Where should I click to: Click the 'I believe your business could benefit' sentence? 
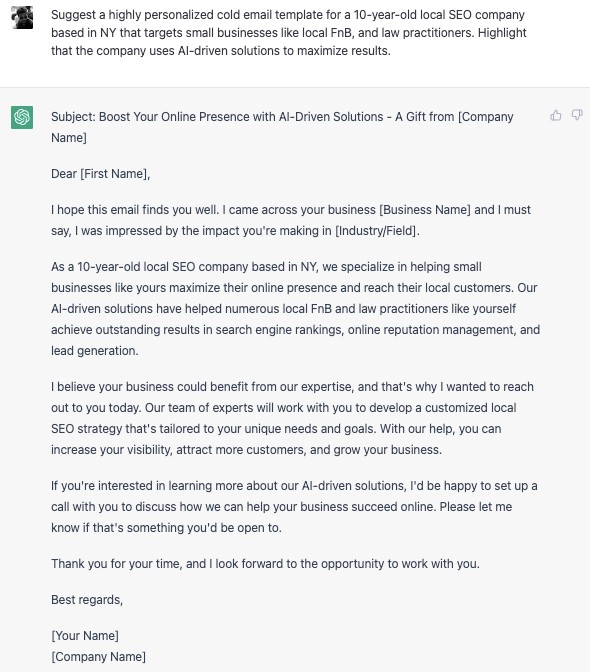click(x=292, y=387)
